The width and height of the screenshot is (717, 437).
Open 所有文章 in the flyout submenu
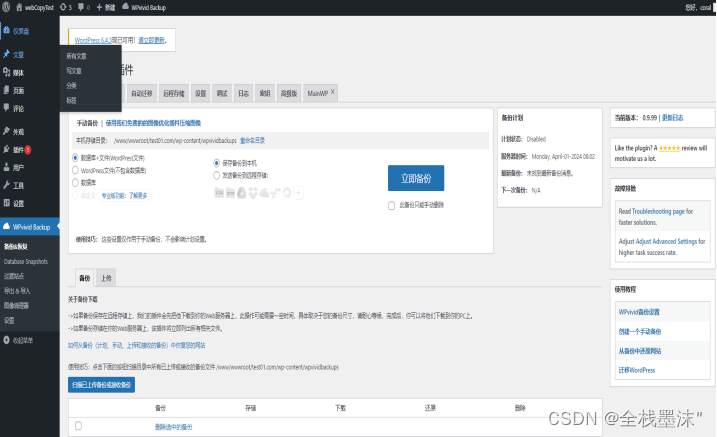[x=76, y=56]
